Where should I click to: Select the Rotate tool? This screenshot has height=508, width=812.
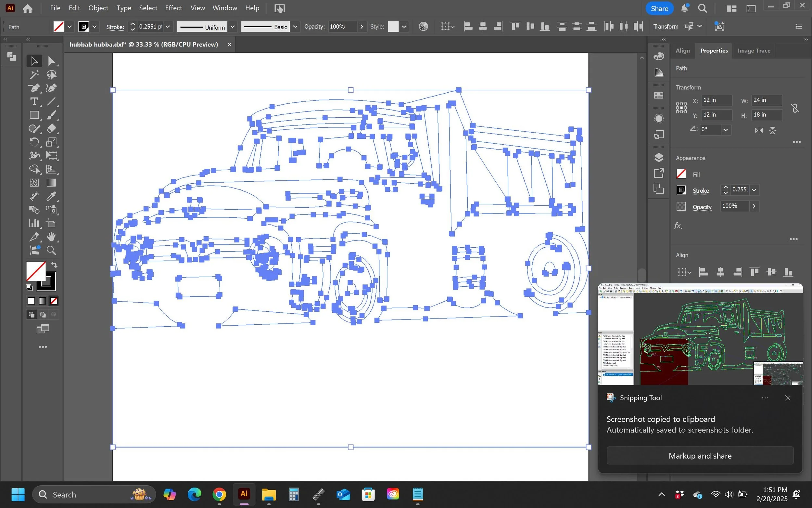pos(34,142)
